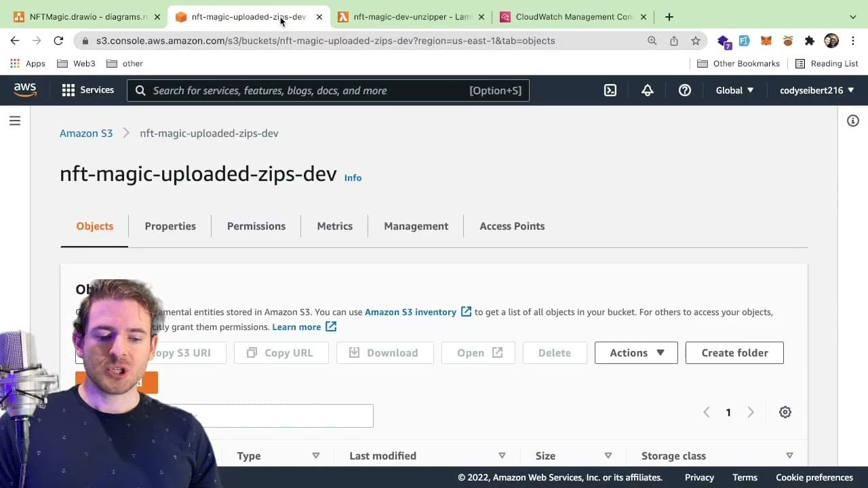Focus the AWS services search box
The width and height of the screenshot is (868, 488).
click(x=328, y=90)
